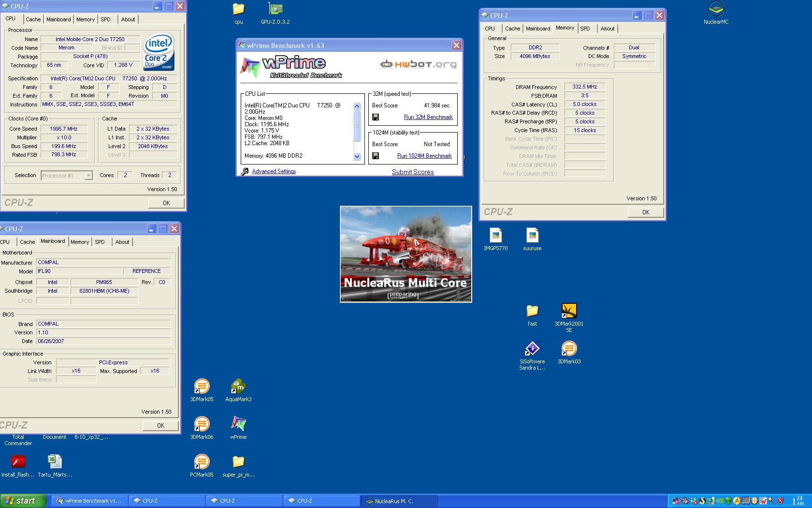
Task: Switch to NucleaRus M. C. taskbar button
Action: point(399,501)
